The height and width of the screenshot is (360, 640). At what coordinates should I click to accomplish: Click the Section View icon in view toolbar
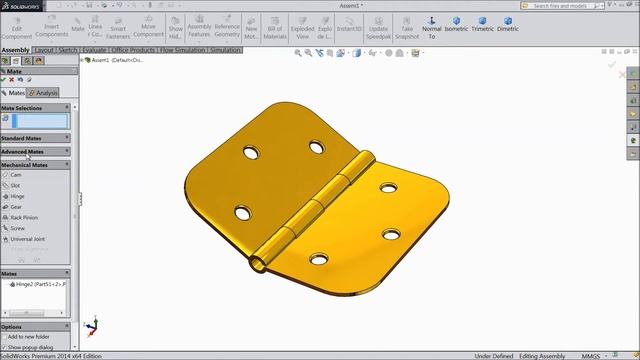[330, 53]
